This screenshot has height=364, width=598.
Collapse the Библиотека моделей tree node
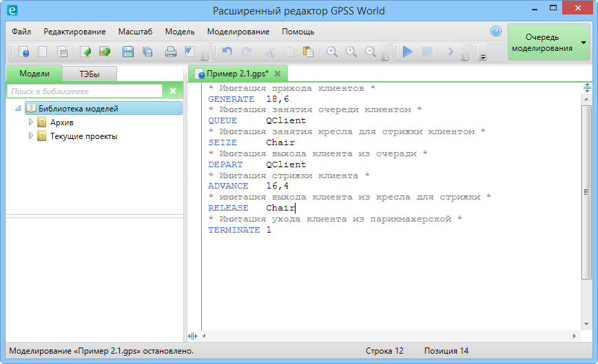pos(17,109)
